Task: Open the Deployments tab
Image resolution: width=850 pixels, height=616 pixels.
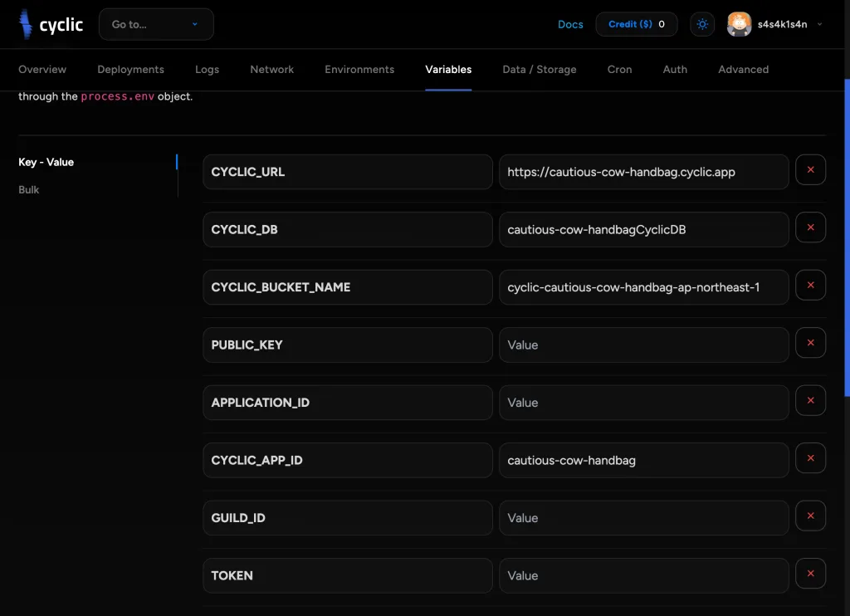Action: [130, 70]
